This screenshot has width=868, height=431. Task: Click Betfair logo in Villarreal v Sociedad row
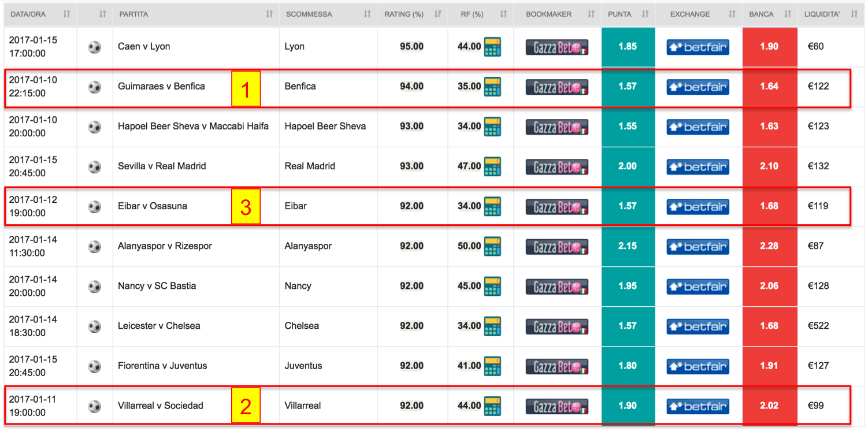pos(698,406)
